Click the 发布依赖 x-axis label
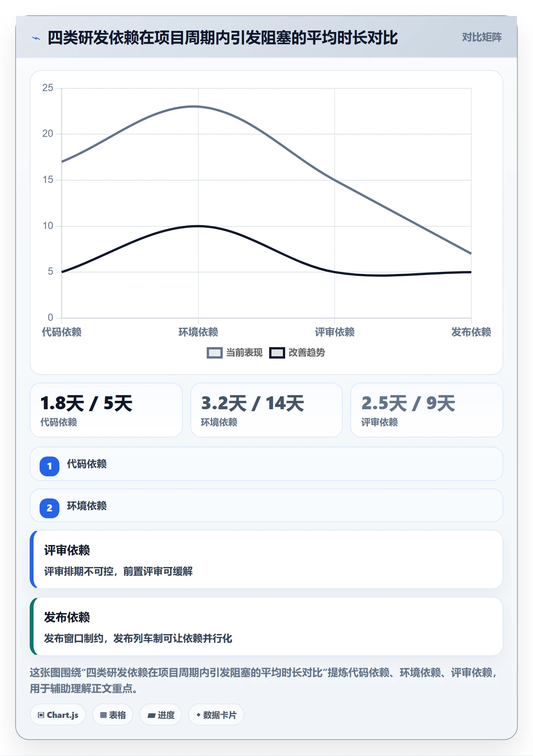533x756 pixels. pos(471,332)
